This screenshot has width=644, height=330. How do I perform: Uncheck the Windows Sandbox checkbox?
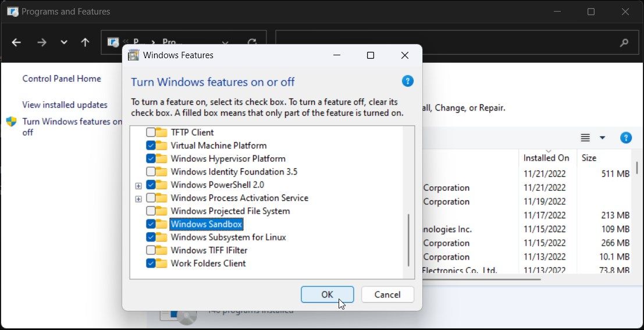coord(151,224)
